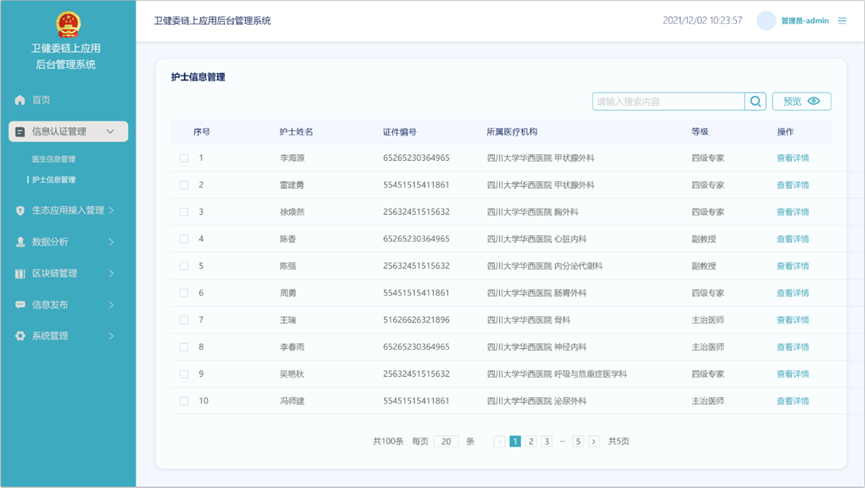Select the checkbox on row 10
The image size is (865, 488).
click(184, 401)
